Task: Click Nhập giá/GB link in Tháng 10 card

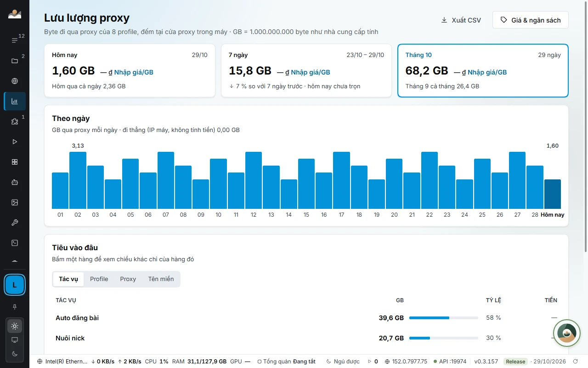Action: point(487,72)
